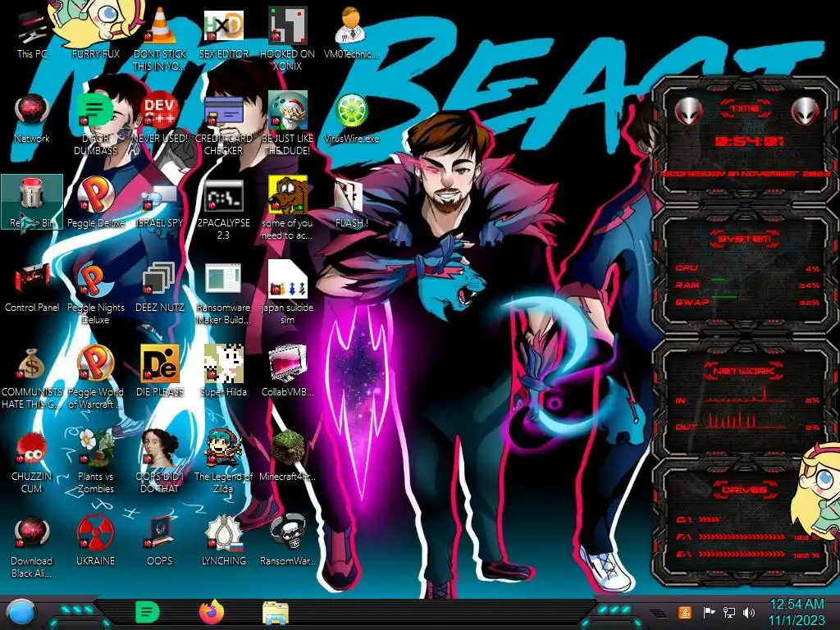840x630 pixels.
Task: Open Ransomware Maker Build... shortcut
Action: click(x=223, y=294)
